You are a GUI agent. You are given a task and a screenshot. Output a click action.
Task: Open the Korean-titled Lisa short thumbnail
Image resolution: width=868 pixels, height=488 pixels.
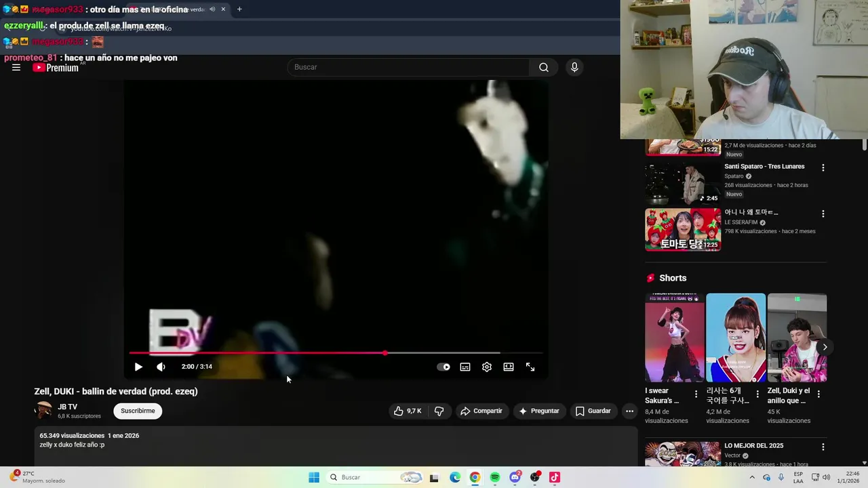coord(736,338)
